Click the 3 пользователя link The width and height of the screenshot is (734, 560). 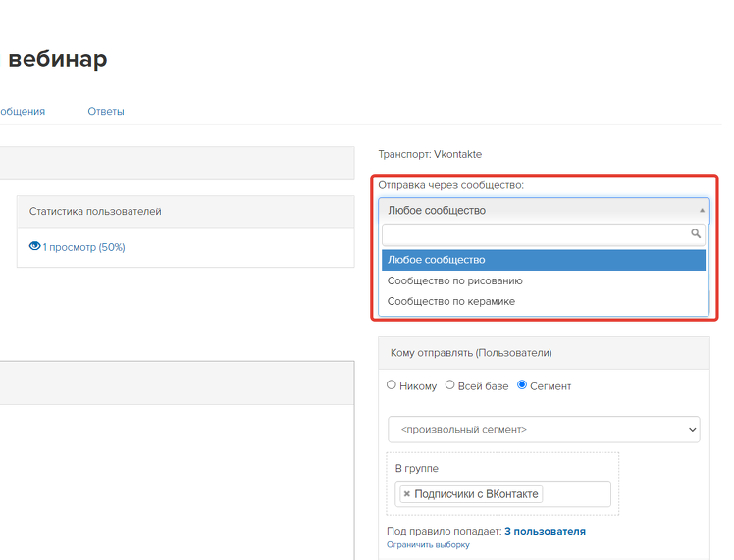pyautogui.click(x=545, y=531)
